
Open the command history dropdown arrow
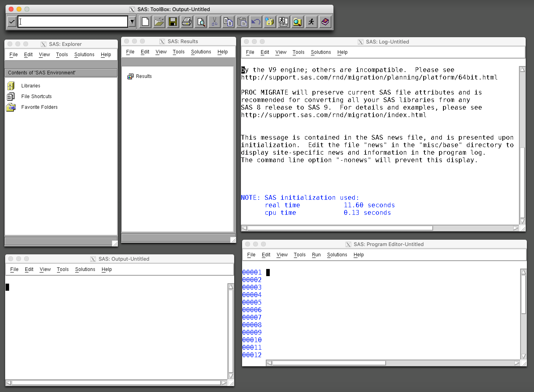tap(132, 22)
